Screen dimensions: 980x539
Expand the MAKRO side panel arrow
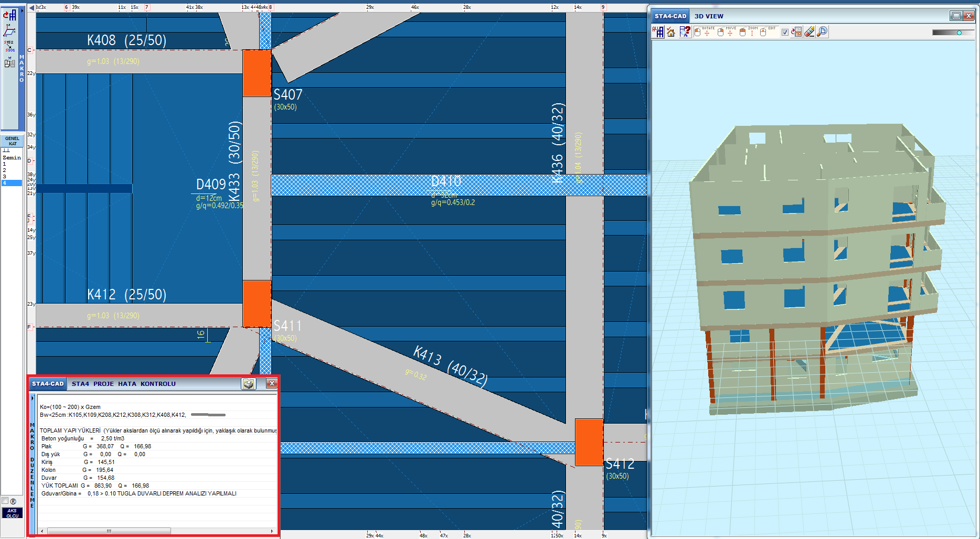22,10
